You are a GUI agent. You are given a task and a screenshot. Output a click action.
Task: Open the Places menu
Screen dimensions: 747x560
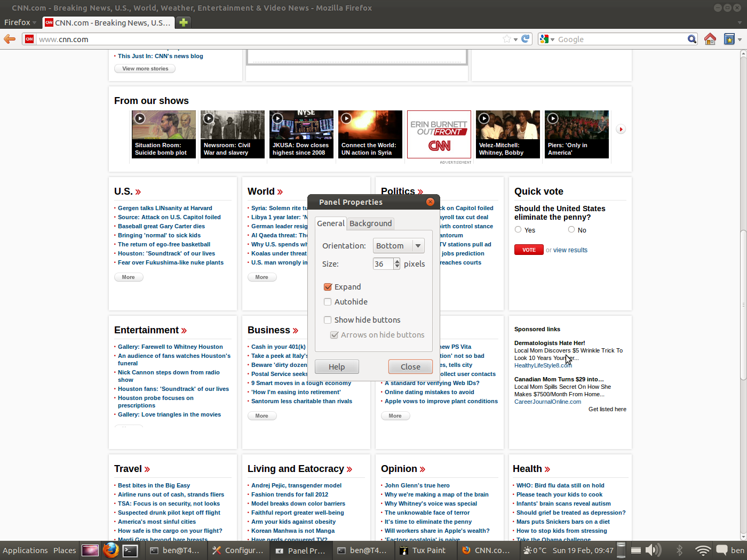click(65, 550)
